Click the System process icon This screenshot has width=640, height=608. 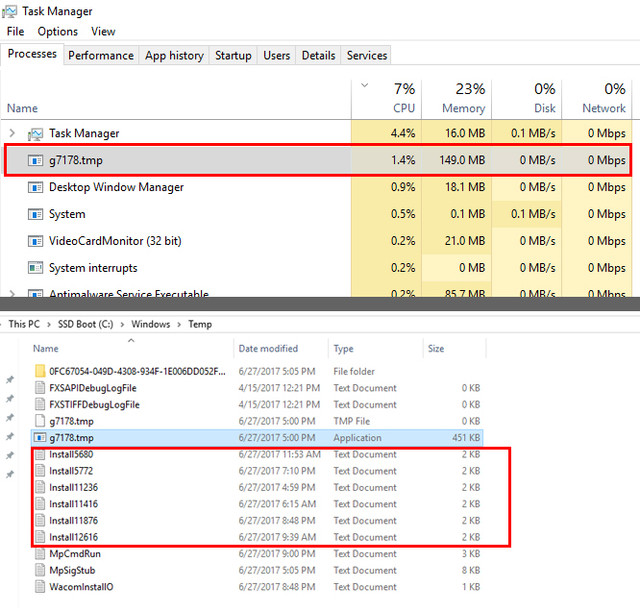pyautogui.click(x=35, y=214)
